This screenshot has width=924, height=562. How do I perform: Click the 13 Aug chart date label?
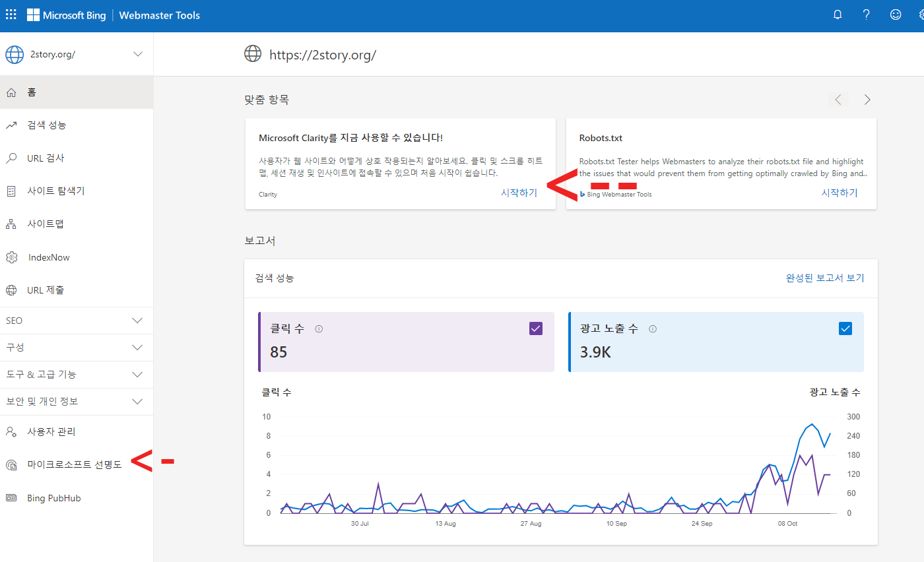tap(445, 524)
